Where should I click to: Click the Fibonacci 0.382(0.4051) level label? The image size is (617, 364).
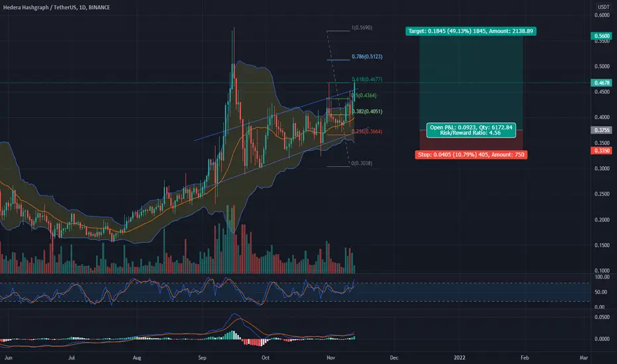[x=367, y=111]
